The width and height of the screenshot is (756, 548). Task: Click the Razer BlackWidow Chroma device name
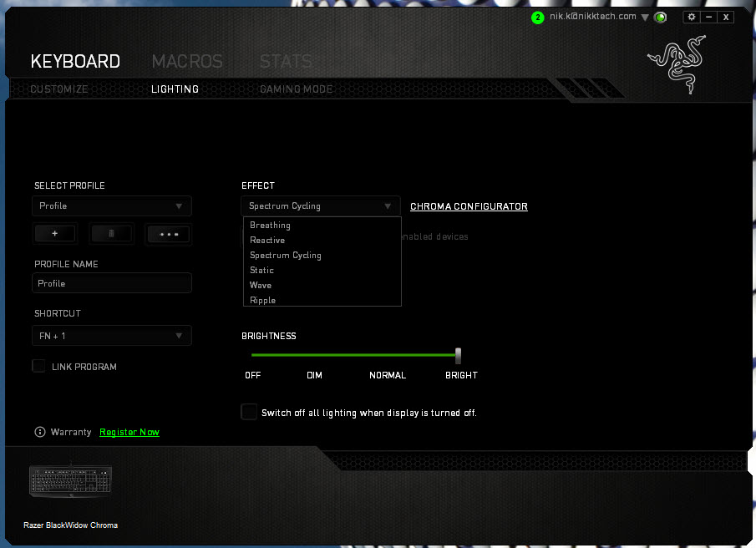pyautogui.click(x=70, y=525)
